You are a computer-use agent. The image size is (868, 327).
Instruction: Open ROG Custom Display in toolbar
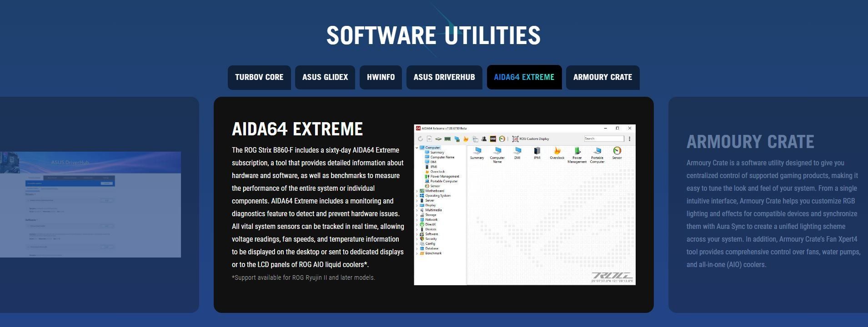click(530, 139)
